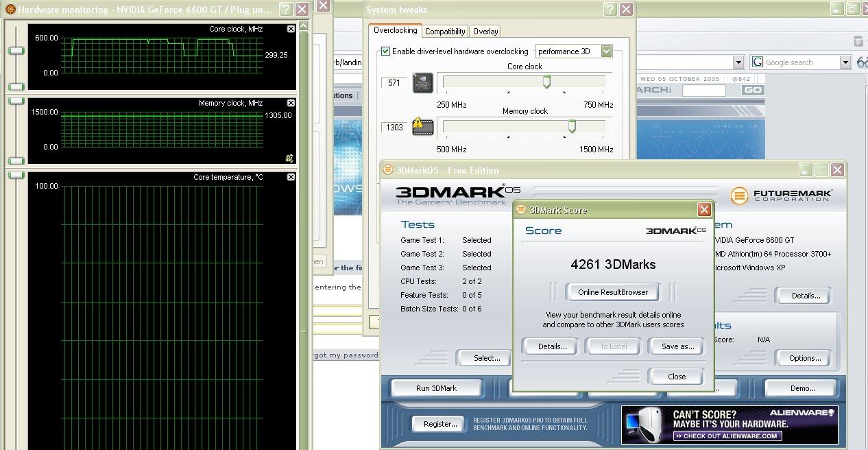Expand the browser address bar dropdown
Viewport: 868px width, 450px height.
[x=738, y=62]
